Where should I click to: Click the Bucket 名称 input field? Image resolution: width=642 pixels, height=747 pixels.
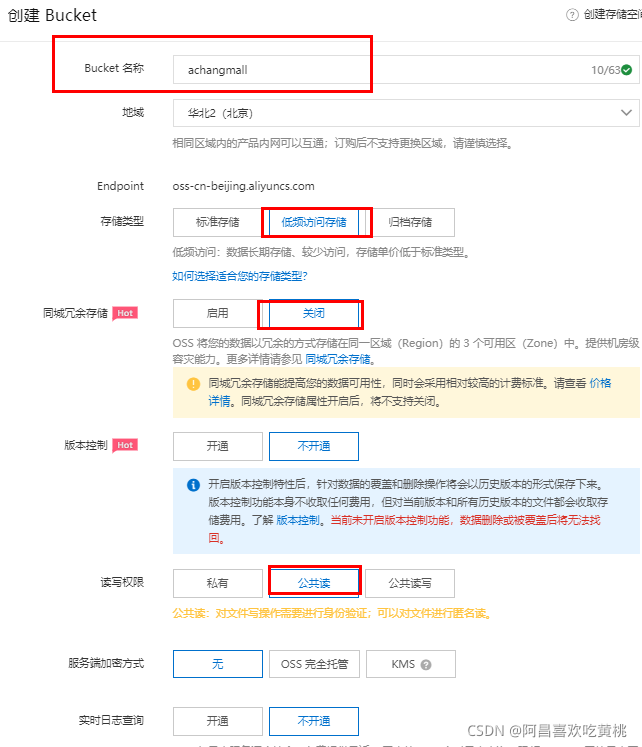(x=406, y=70)
